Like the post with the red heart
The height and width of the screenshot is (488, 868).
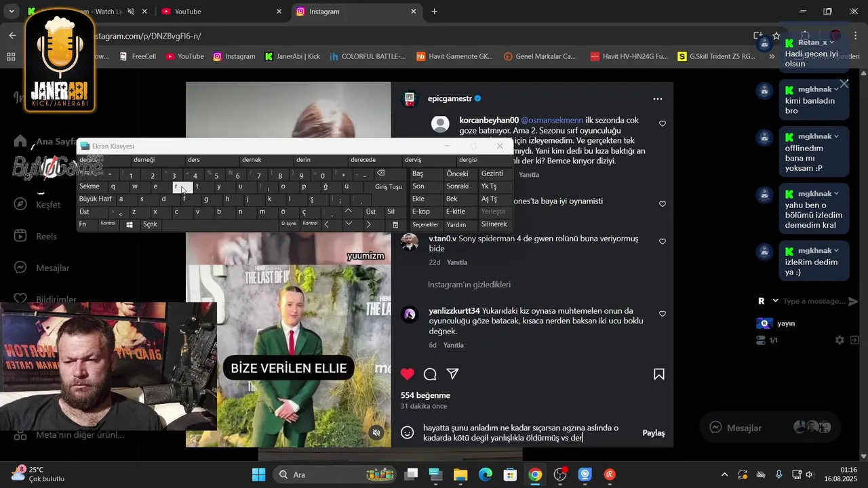pyautogui.click(x=407, y=374)
